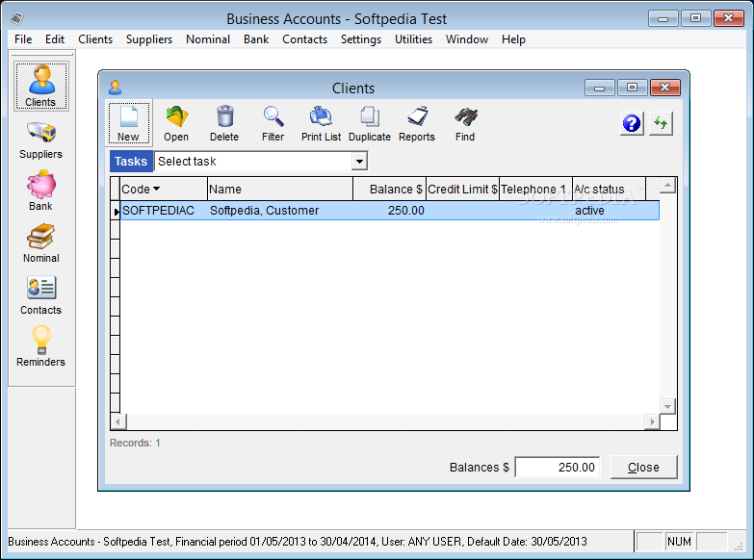This screenshot has height=560, width=754.
Task: Open the File menu
Action: (23, 39)
